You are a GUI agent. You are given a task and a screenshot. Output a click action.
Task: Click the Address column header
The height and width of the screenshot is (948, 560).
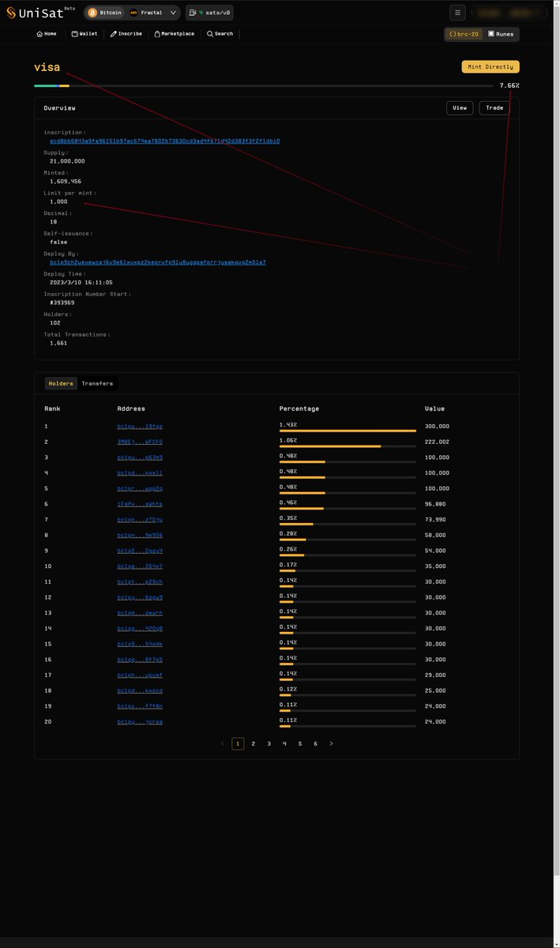pyautogui.click(x=131, y=408)
